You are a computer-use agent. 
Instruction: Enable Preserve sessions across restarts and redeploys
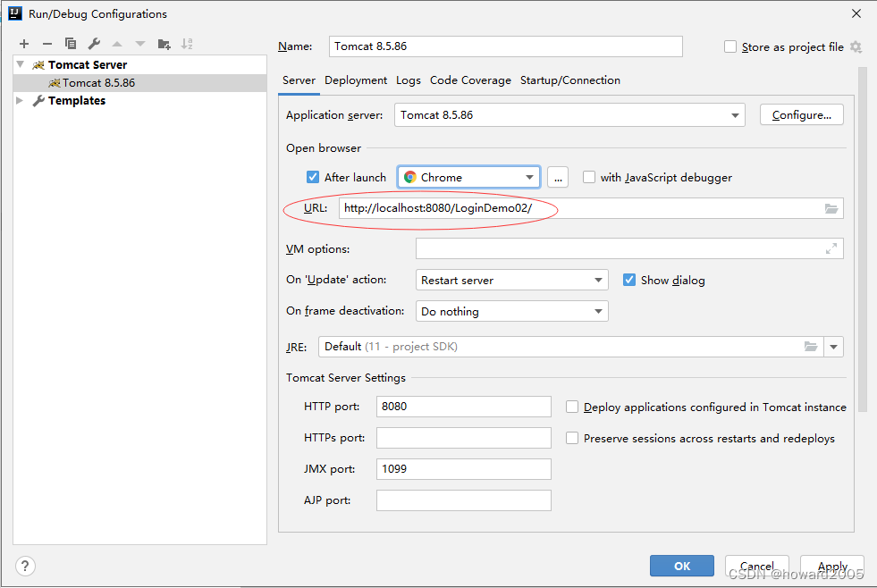click(x=571, y=438)
